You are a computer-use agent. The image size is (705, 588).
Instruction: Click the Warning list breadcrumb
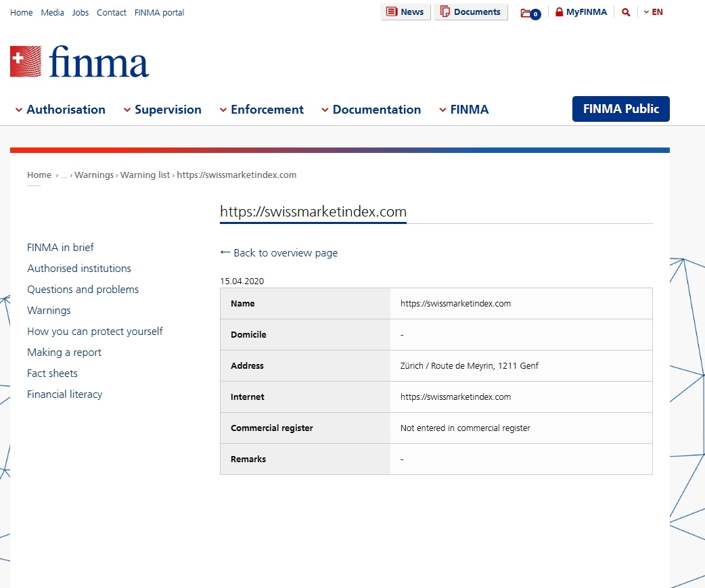pos(145,175)
